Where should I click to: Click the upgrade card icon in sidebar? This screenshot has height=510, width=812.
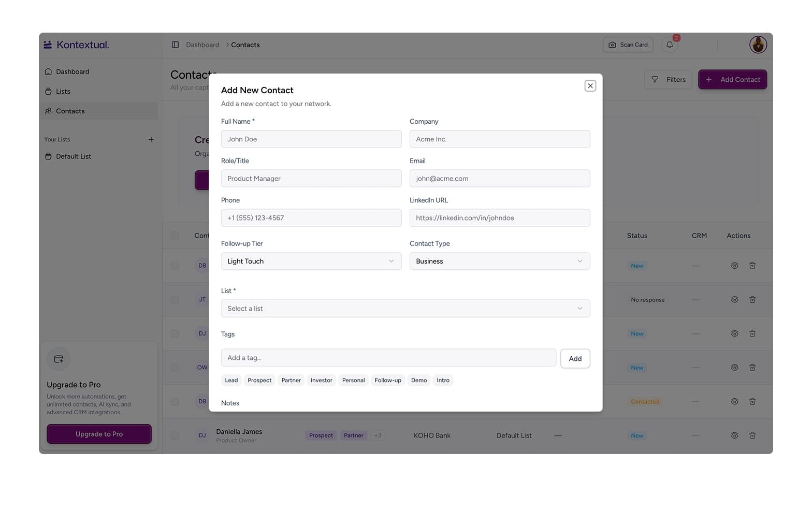[x=59, y=359]
